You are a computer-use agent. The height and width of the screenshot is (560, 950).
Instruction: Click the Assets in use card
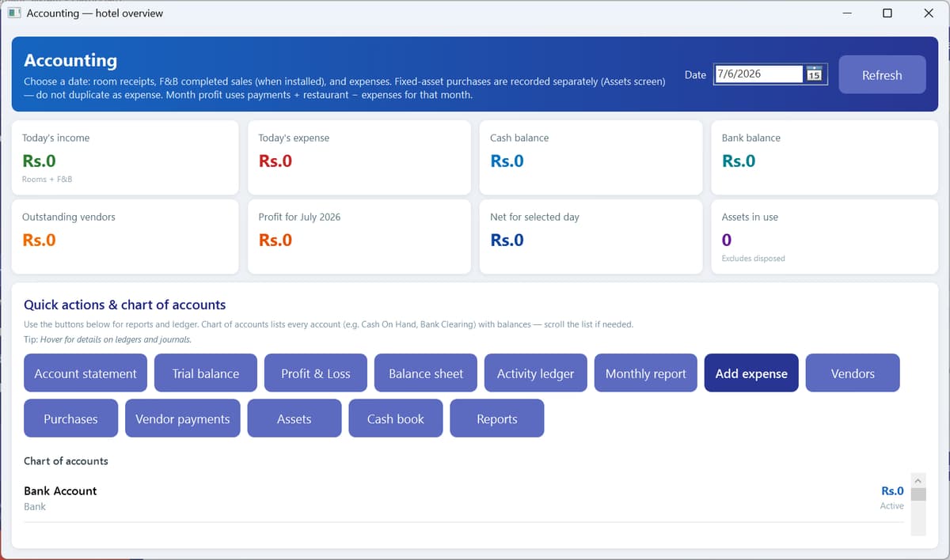tap(825, 236)
